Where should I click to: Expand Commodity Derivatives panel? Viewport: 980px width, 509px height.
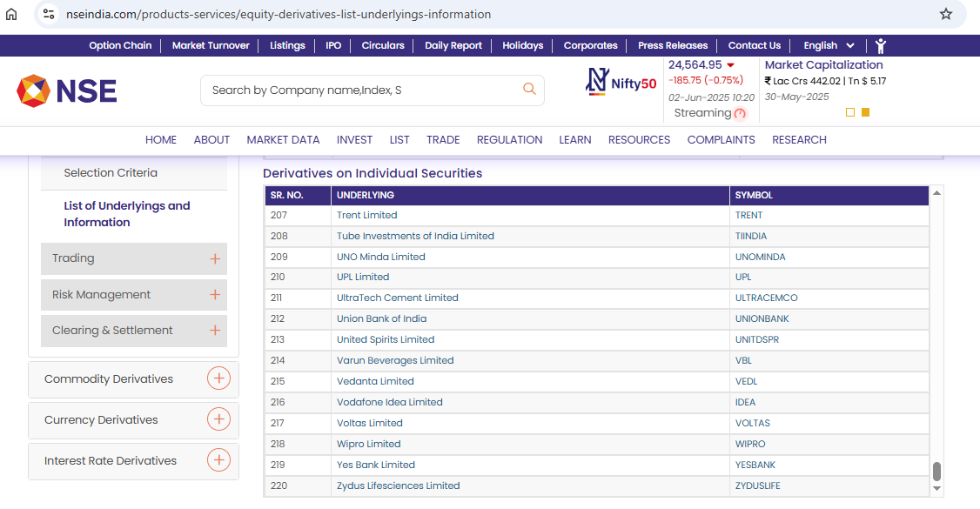[218, 378]
